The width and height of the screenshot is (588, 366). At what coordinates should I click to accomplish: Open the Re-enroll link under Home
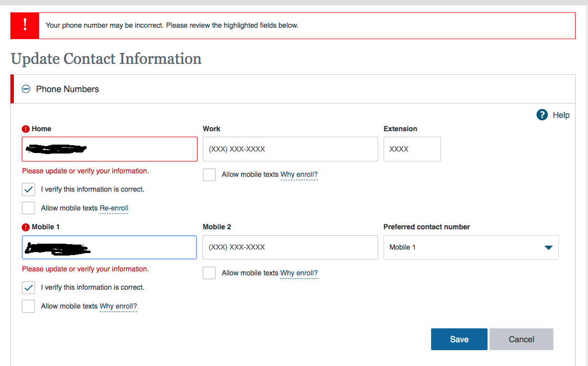pos(114,209)
